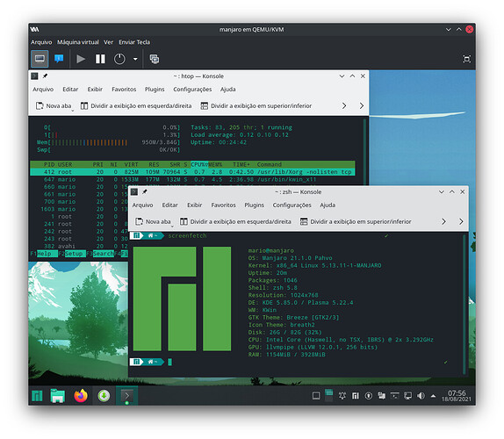Open window menu icon of zsh Konsole
The height and width of the screenshot is (439, 504).
point(134,192)
